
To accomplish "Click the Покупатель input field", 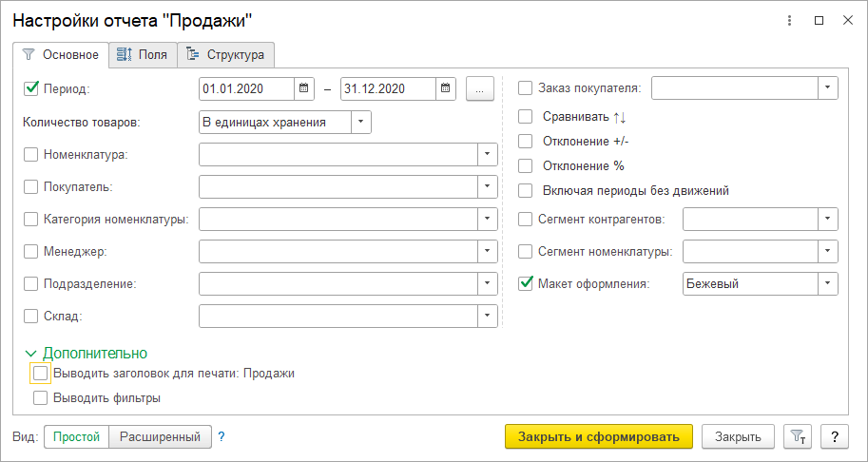I will 338,186.
